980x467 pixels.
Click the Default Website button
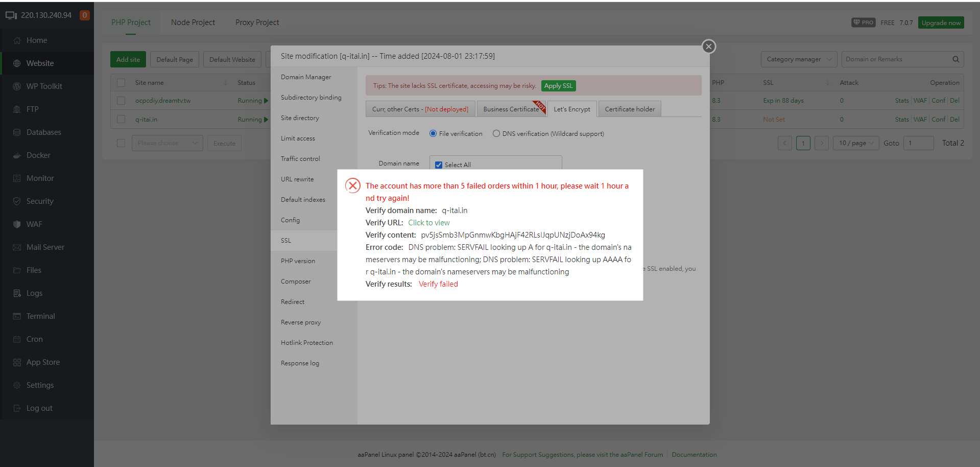pyautogui.click(x=232, y=59)
